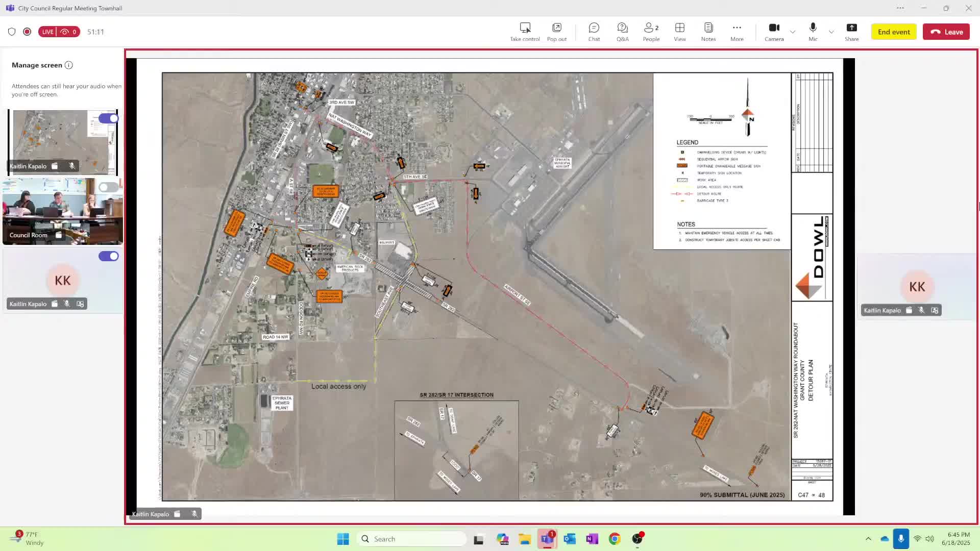This screenshot has height=551, width=980.
Task: Open the Chat panel
Action: [x=594, y=32]
